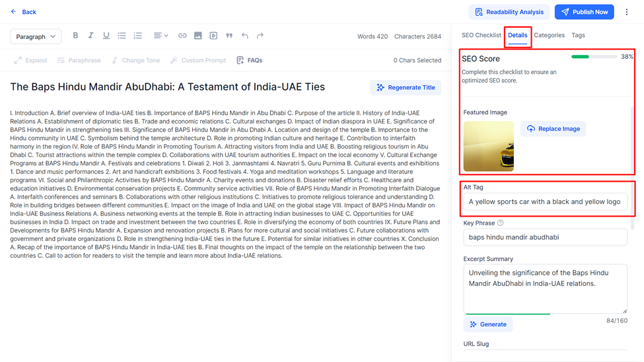644x362 pixels.
Task: Click the Publish Now button
Action: coord(584,12)
